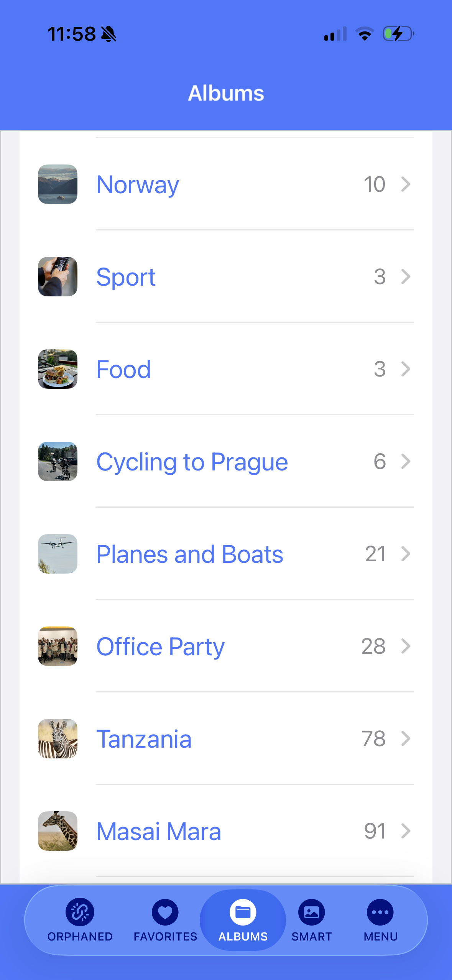Open the Office Party album
The height and width of the screenshot is (980, 452).
(x=160, y=646)
